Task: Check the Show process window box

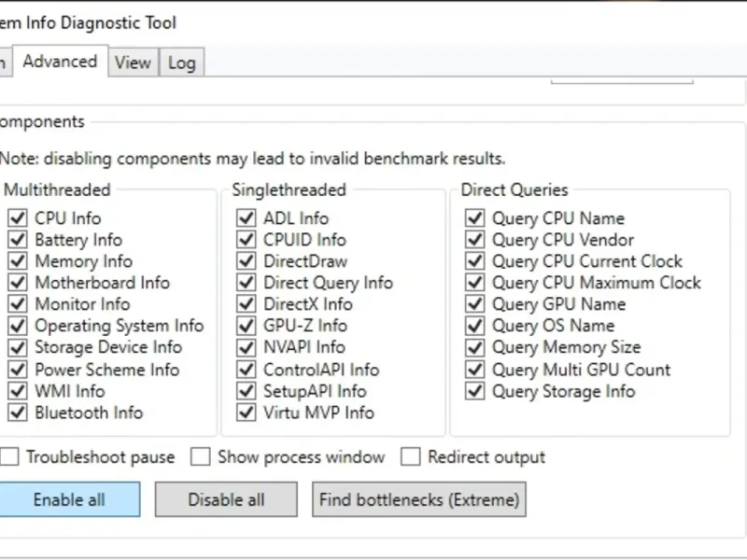Action: [x=200, y=457]
